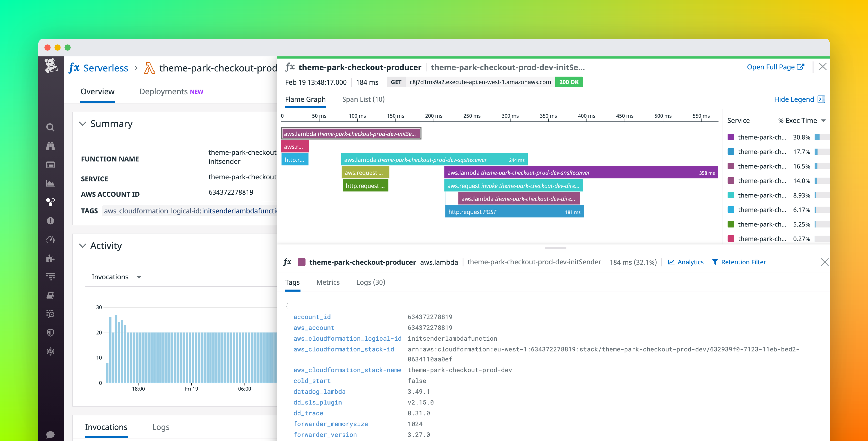Click the purple swatch for the 30.8% service
The height and width of the screenshot is (441, 868).
[731, 137]
